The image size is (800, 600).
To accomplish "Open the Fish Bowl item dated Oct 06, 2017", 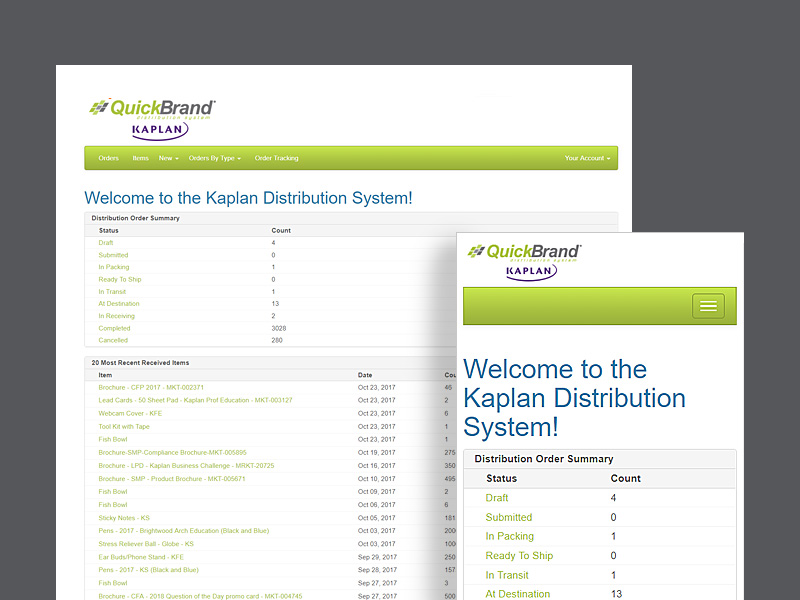I will click(113, 505).
